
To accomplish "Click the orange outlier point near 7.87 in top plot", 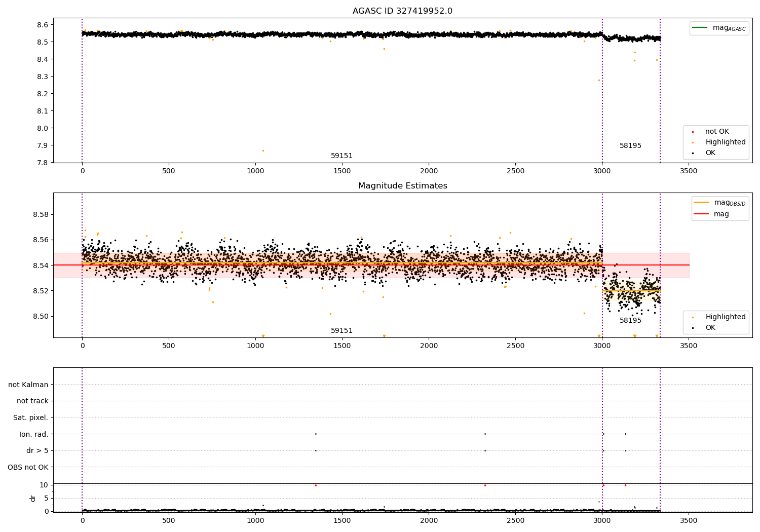I will [263, 150].
